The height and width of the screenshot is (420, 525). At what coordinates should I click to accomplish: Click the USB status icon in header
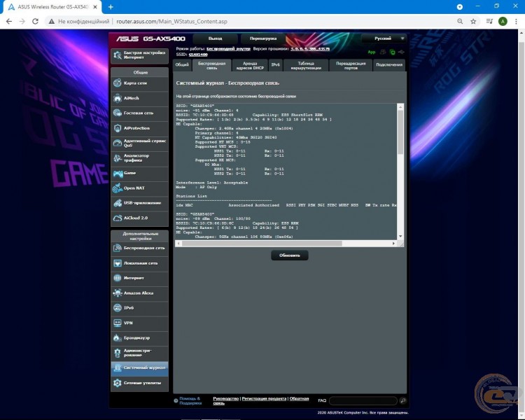pyautogui.click(x=401, y=52)
